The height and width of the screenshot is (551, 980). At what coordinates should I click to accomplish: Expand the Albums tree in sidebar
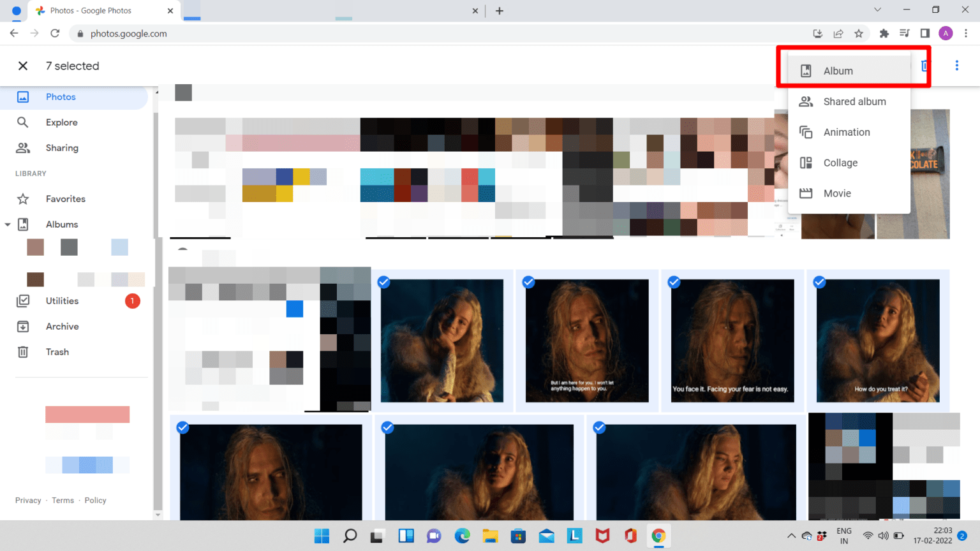tap(8, 224)
